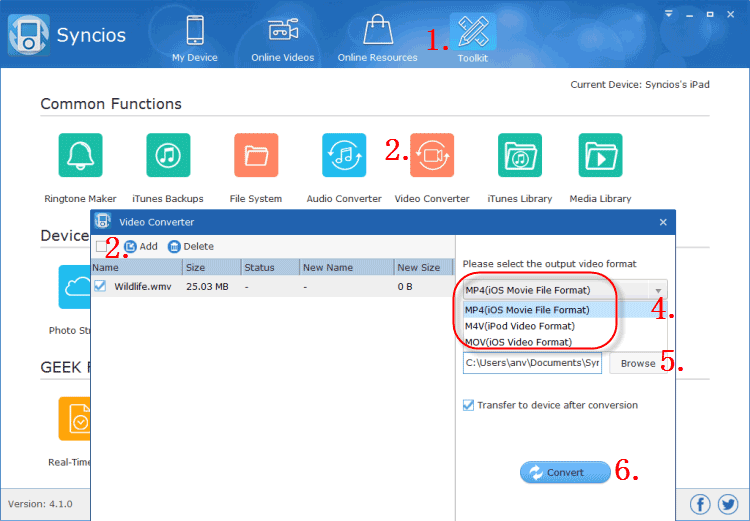The height and width of the screenshot is (521, 750).
Task: Switch to My Device tab
Action: [195, 39]
